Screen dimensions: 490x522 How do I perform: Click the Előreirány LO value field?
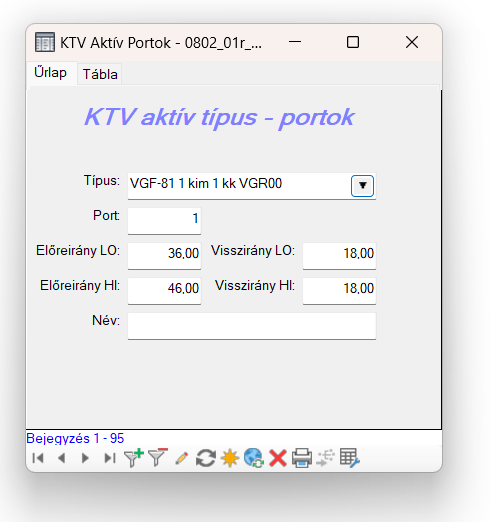coord(164,255)
